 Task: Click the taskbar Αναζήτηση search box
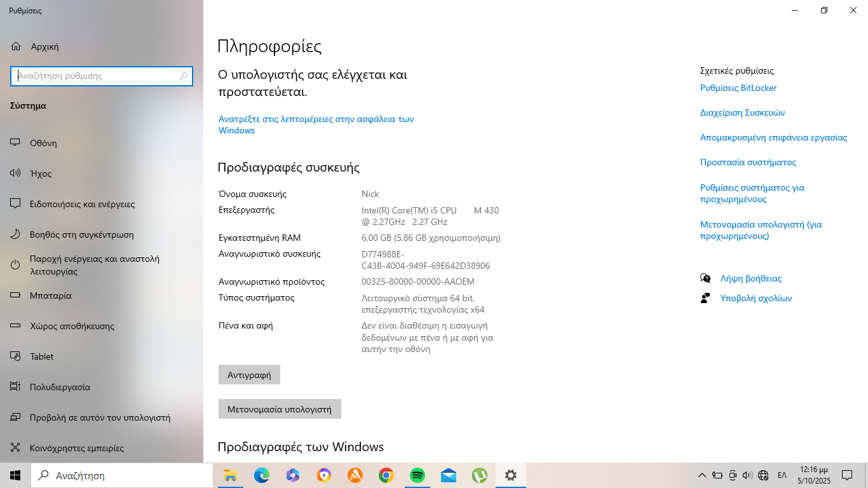(122, 475)
